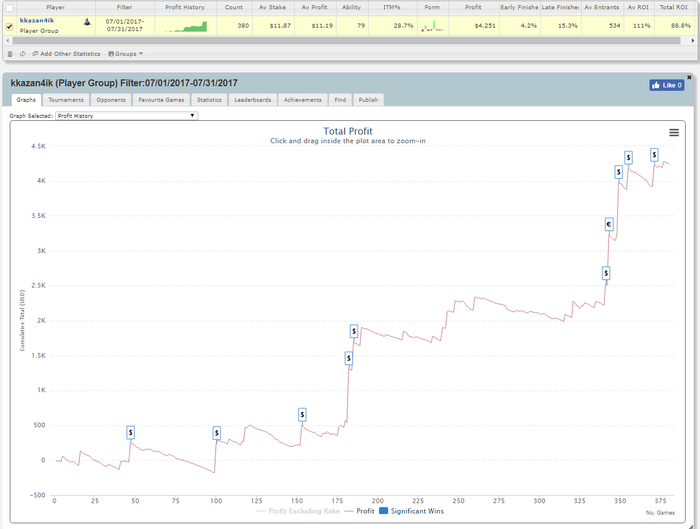Sort by the Av Stake column header
The height and width of the screenshot is (529, 700).
pyautogui.click(x=272, y=8)
